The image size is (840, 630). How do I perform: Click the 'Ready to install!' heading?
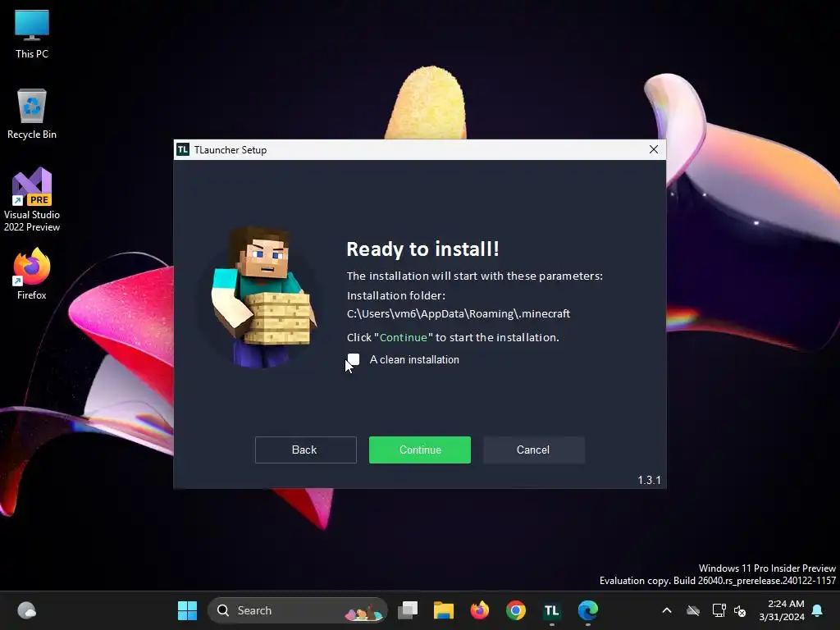(422, 249)
